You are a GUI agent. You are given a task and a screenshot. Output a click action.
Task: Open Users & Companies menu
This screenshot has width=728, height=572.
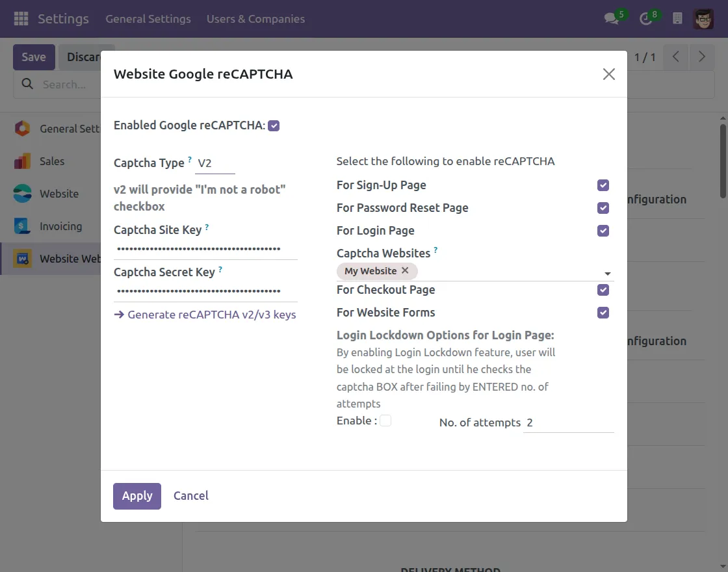[x=256, y=19]
